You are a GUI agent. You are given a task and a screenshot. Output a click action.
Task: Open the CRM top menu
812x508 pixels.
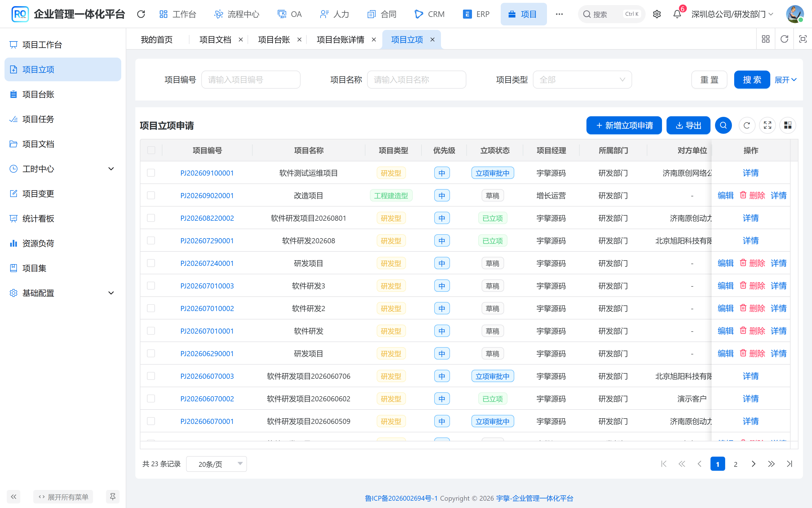[x=429, y=14]
